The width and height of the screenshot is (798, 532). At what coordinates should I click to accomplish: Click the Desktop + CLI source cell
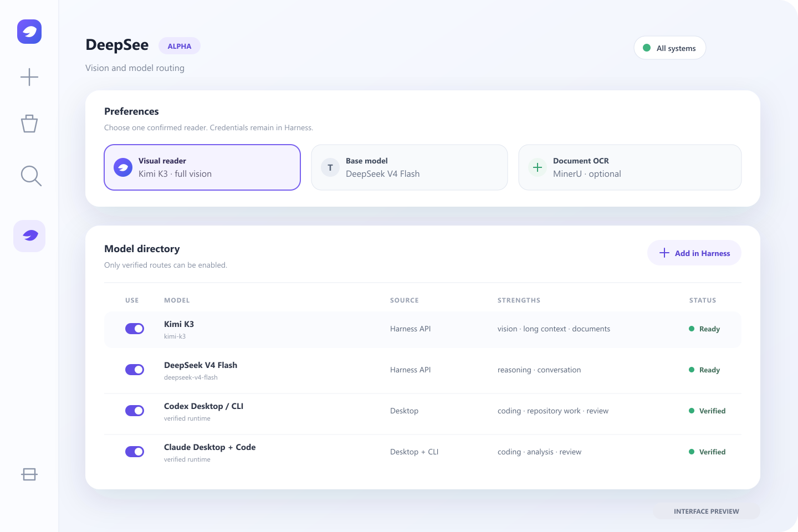click(x=414, y=452)
